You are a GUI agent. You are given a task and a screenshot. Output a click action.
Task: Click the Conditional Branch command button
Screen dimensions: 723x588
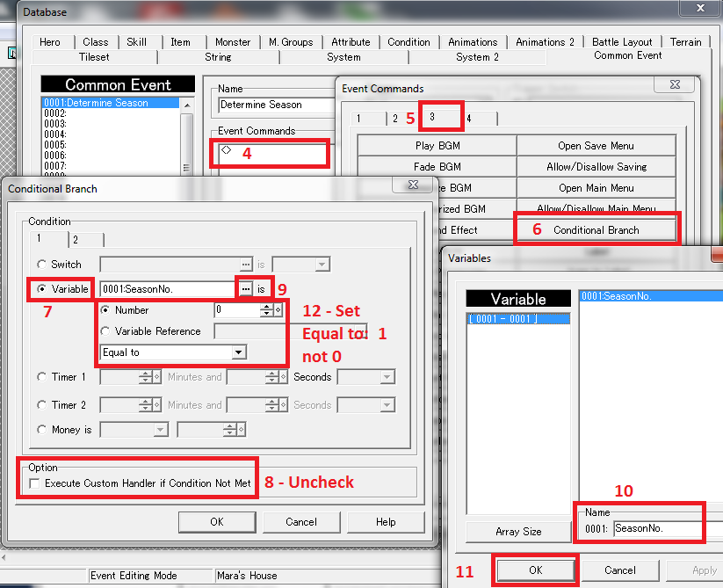tap(596, 229)
